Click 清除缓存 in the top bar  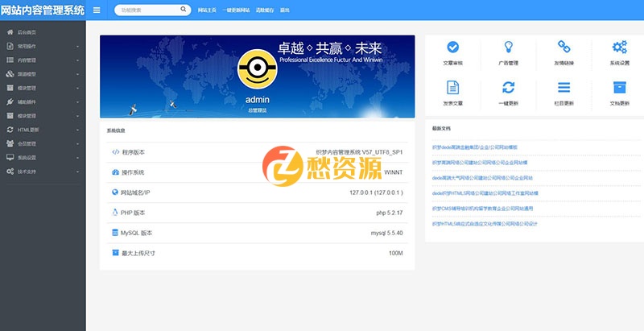tap(265, 10)
